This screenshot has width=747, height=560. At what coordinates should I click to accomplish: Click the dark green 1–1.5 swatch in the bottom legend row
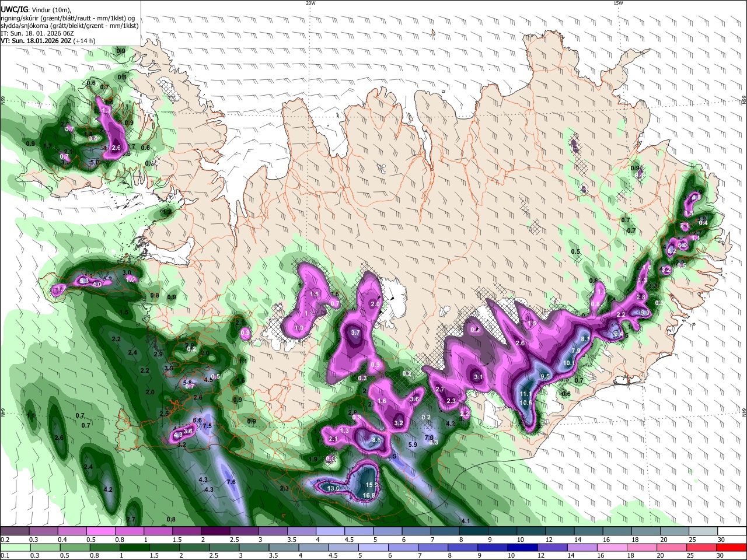(134, 547)
